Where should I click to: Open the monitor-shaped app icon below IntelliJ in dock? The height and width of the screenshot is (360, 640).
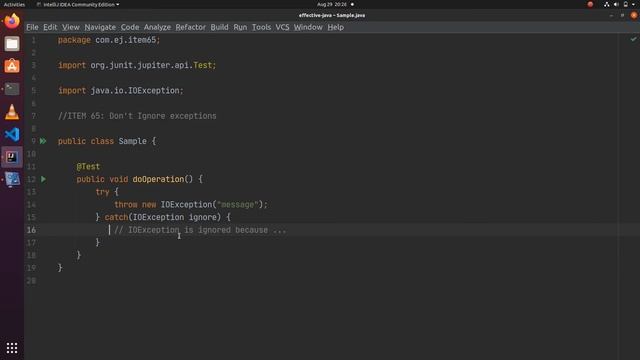tap(12, 180)
